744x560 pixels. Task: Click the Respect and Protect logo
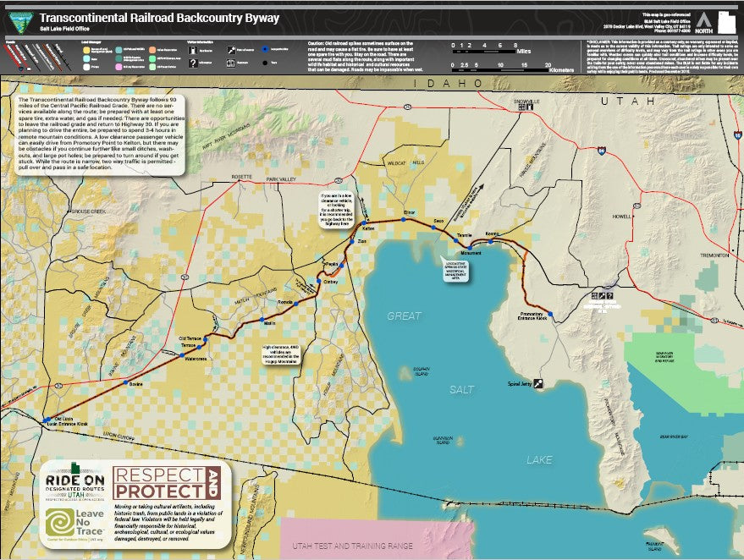point(170,482)
